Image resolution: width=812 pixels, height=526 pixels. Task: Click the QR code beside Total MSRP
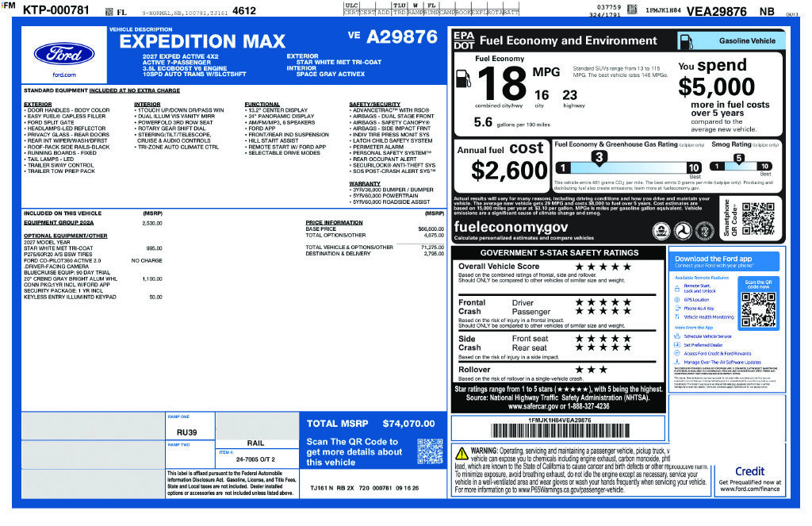pos(431,451)
